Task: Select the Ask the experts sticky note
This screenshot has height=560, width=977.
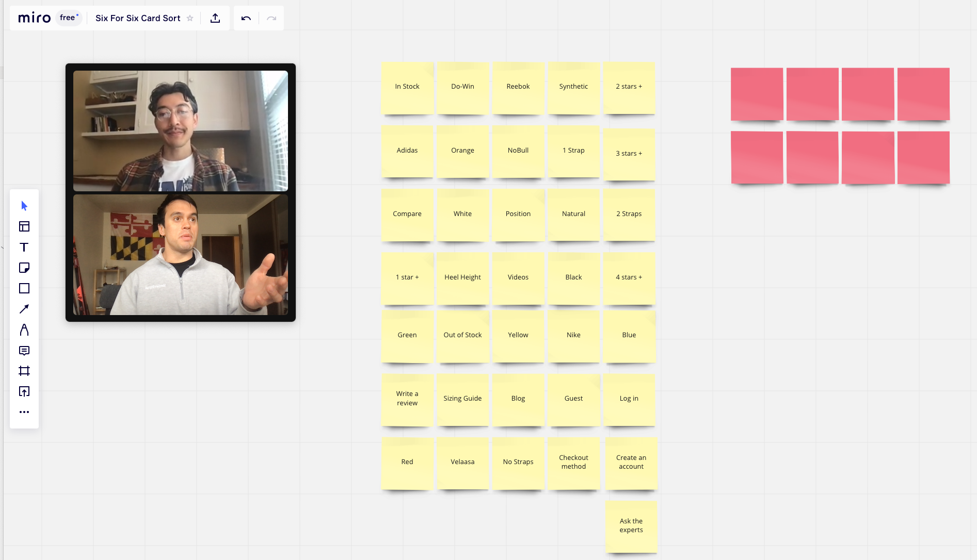Action: point(631,526)
